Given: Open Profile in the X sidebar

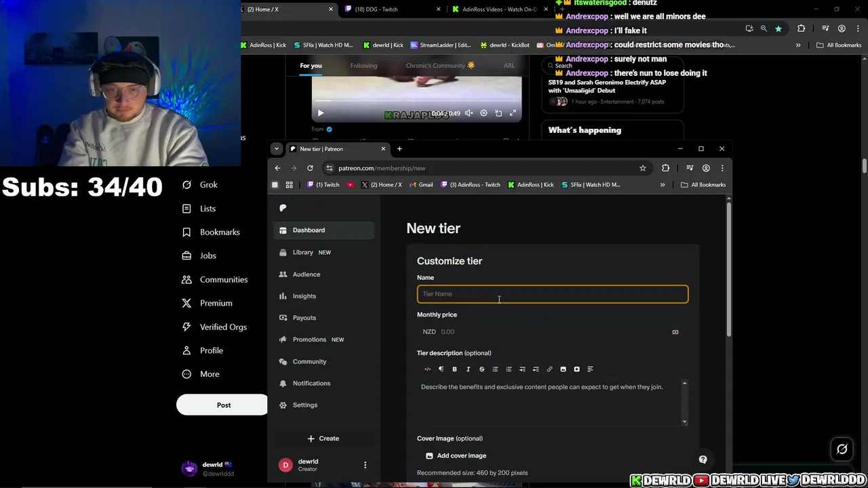Looking at the screenshot, I should 202,351.
